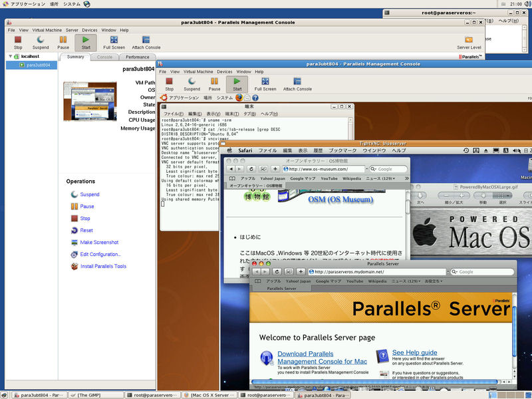The height and width of the screenshot is (399, 532).
Task: Select Parallels Server tab in Safari
Action: pos(281,289)
